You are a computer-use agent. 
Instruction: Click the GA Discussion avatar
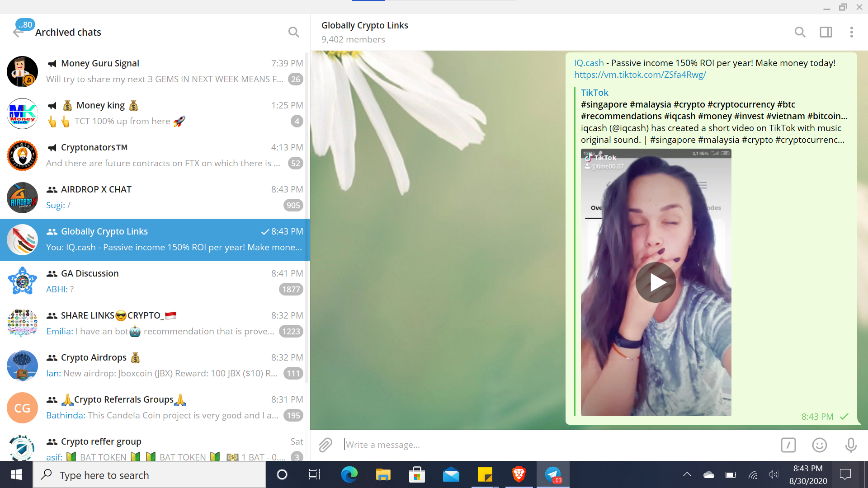click(x=22, y=282)
